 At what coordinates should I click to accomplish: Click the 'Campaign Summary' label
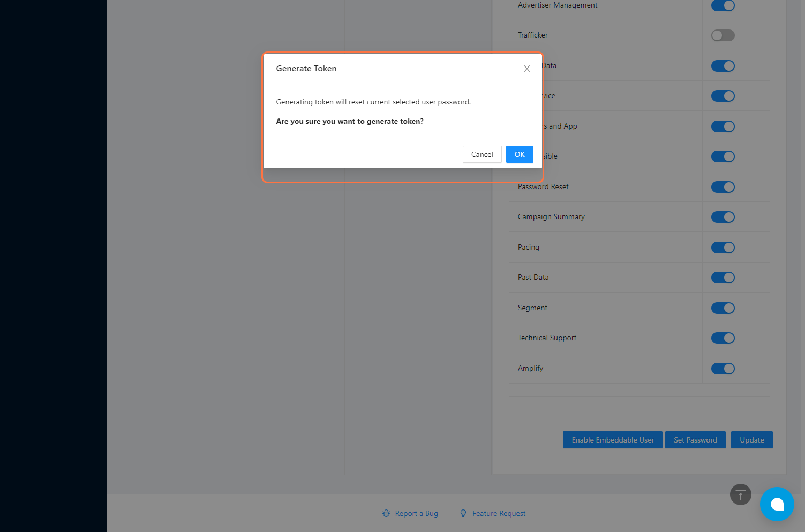click(x=551, y=217)
